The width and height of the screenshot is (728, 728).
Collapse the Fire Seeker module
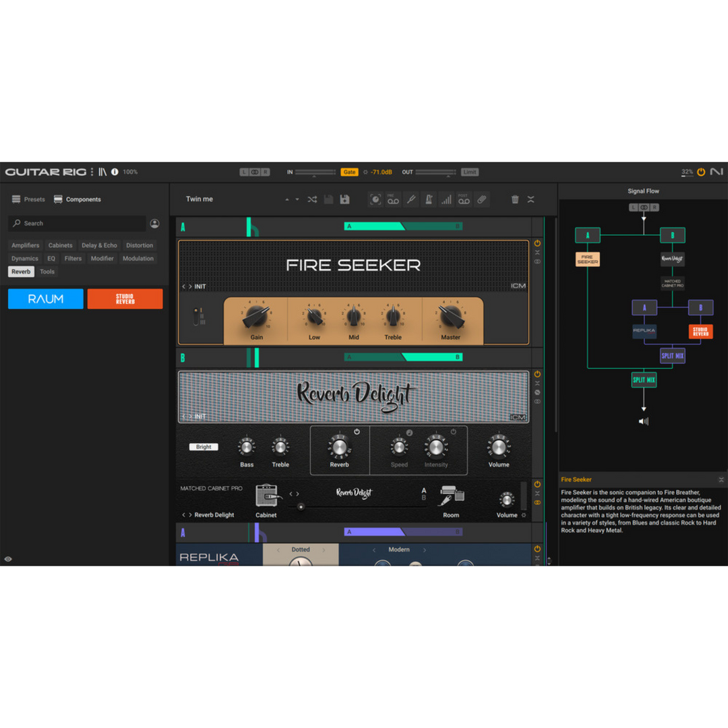(537, 253)
